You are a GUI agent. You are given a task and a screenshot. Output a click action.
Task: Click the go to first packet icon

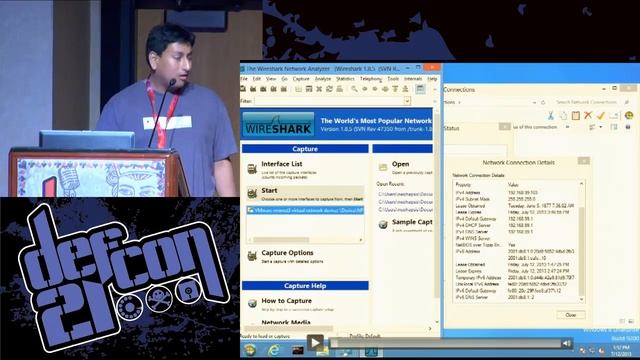pos(395,89)
